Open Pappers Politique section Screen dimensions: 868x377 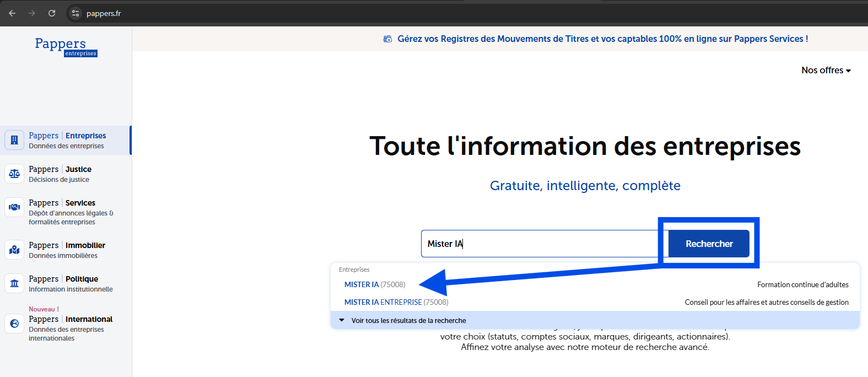(66, 283)
